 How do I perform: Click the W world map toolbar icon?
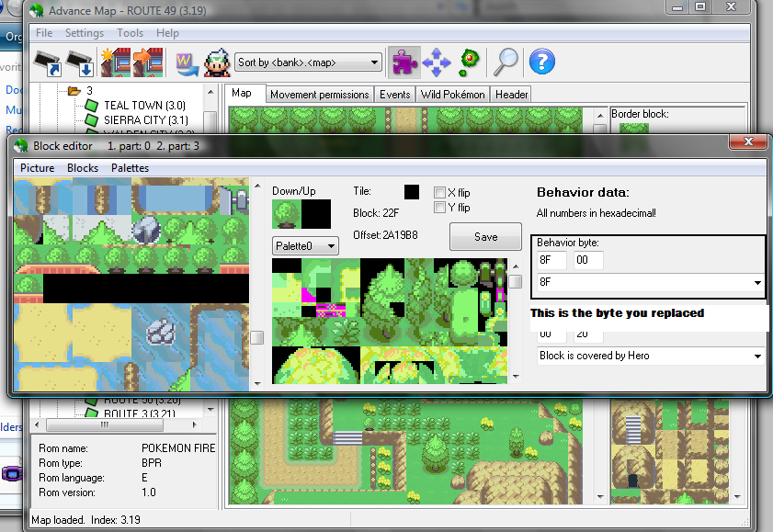187,64
